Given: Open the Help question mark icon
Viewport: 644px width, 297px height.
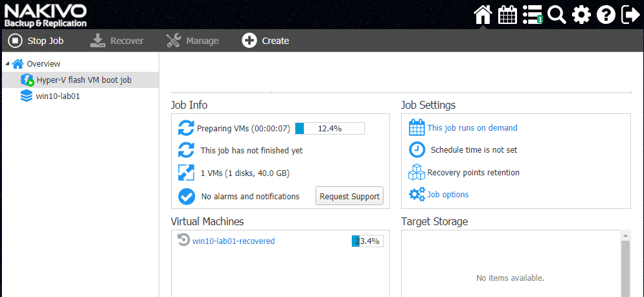Looking at the screenshot, I should tap(605, 14).
